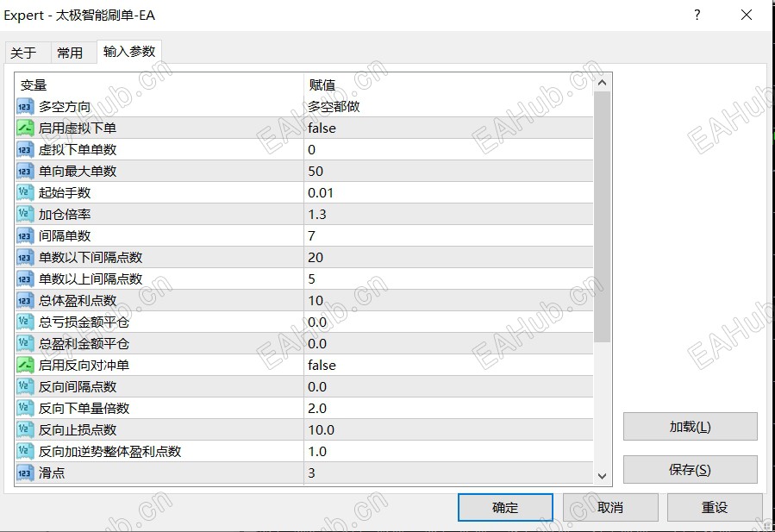Screen dimensions: 775x532
Task: Click the 123 icon next to 滑点
Action: 23,473
